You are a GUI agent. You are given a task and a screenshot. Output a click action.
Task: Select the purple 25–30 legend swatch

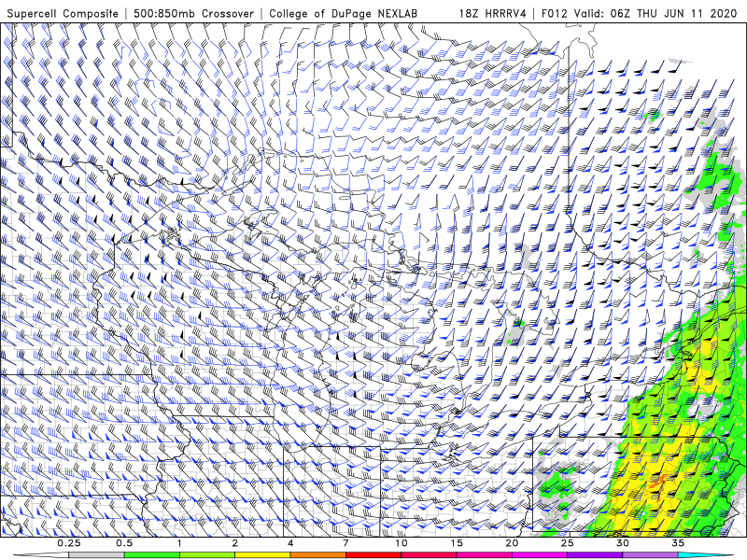(595, 555)
